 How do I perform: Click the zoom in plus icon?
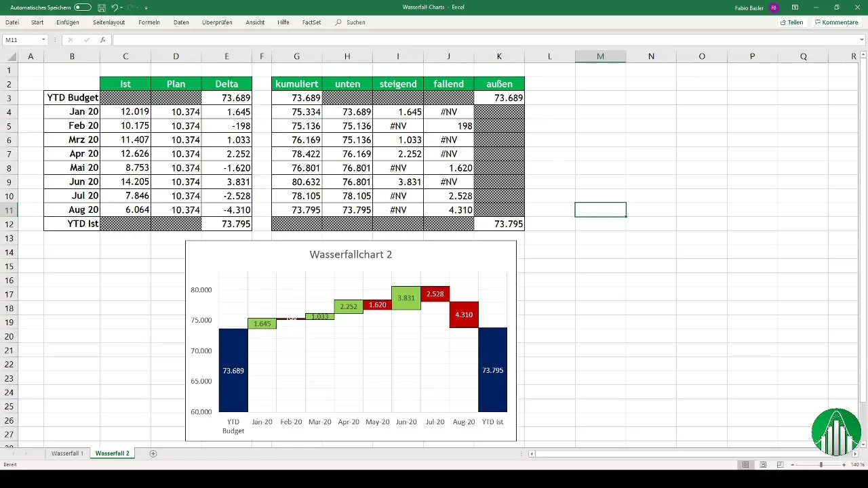(x=844, y=465)
